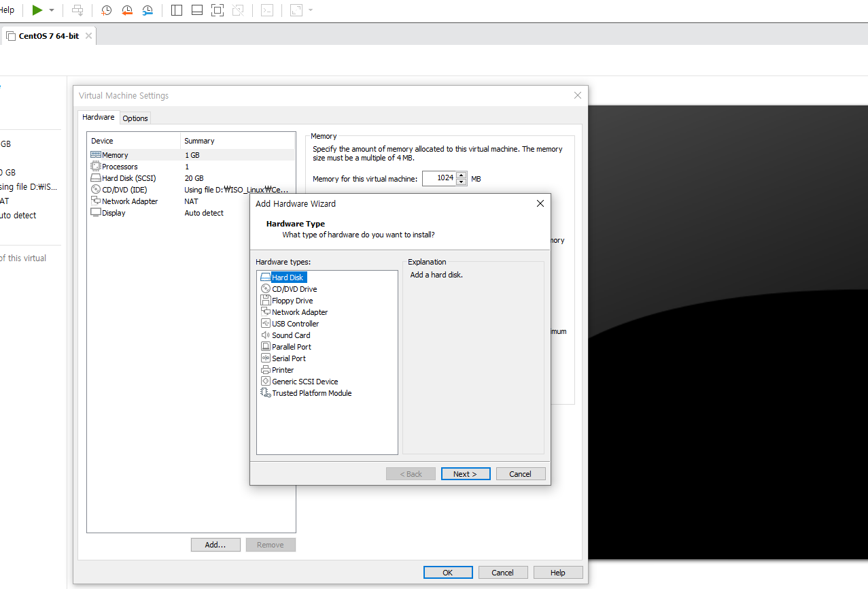Screen dimensions: 868x589
Task: Select CD/DVD (IDE) device row
Action: [192, 190]
